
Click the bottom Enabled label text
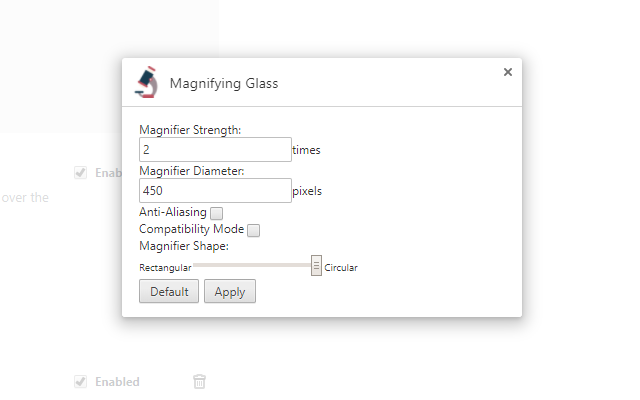[118, 382]
